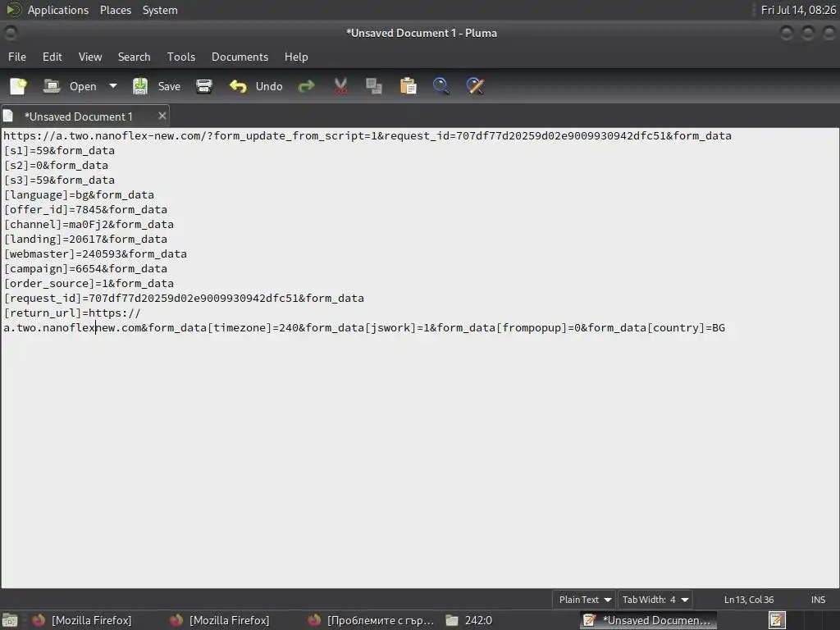Save the document with the Save button
The image size is (840, 630).
point(157,86)
